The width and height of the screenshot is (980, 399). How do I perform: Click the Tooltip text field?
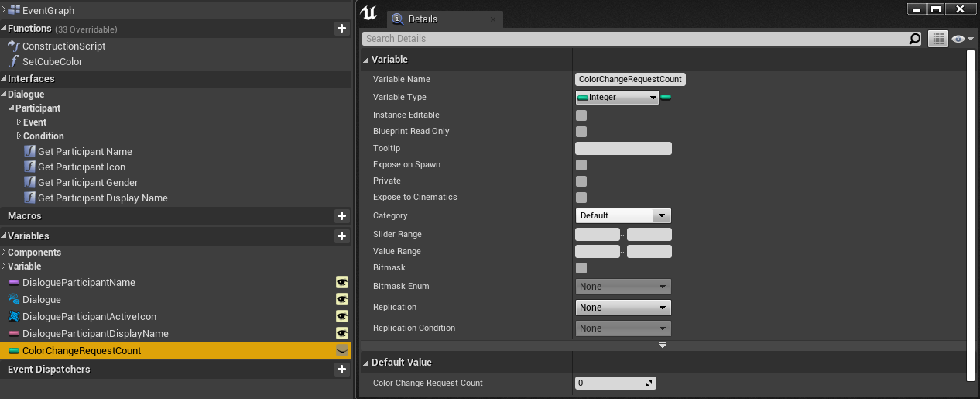tap(623, 149)
